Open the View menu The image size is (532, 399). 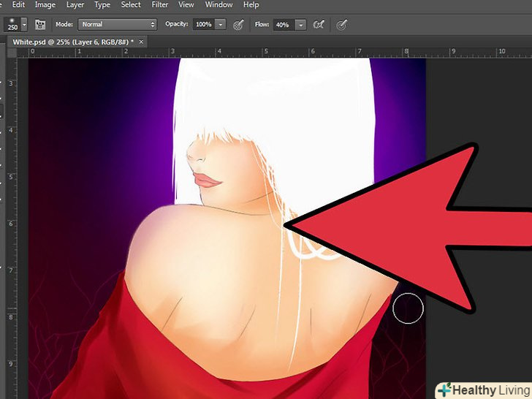coord(187,5)
